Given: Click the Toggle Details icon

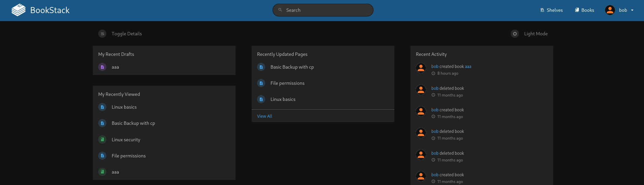Looking at the screenshot, I should 102,34.
